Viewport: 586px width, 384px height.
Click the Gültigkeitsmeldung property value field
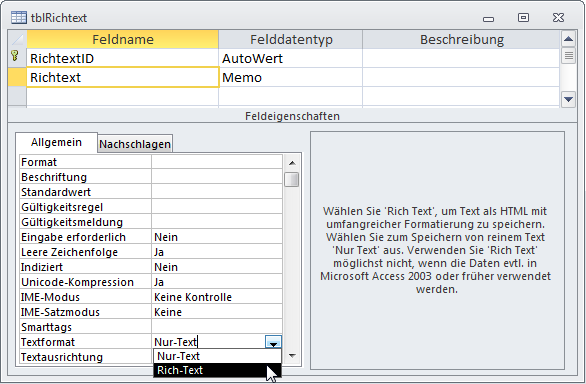tap(217, 222)
